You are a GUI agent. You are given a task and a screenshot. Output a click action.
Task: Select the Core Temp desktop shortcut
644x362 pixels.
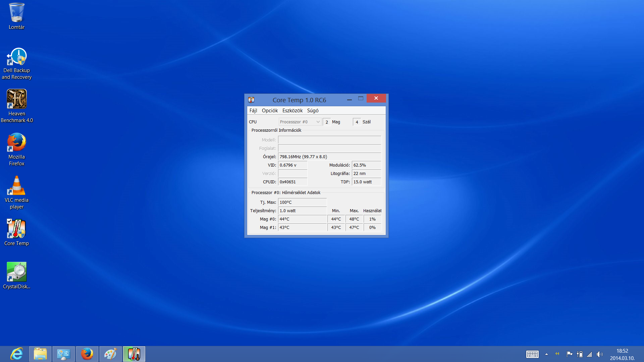tap(17, 229)
